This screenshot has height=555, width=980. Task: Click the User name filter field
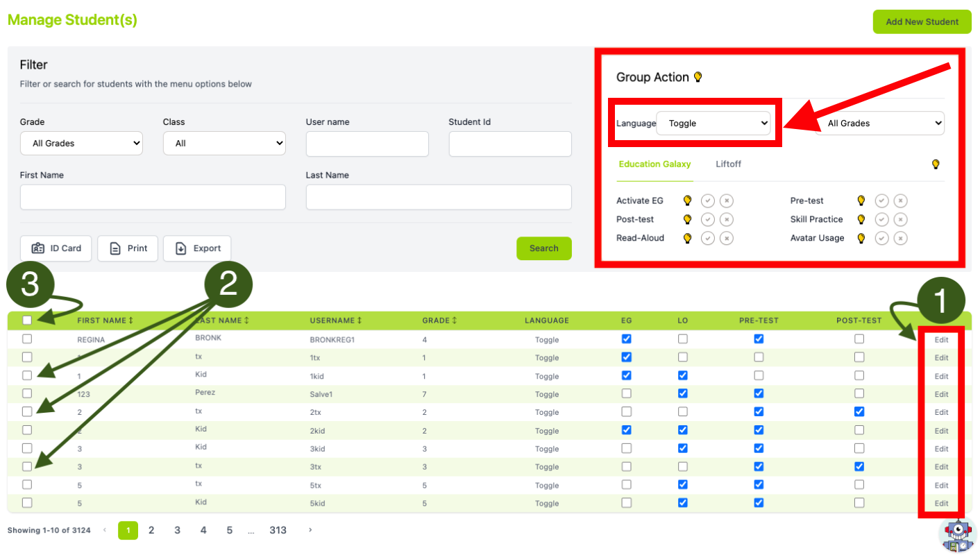(367, 144)
